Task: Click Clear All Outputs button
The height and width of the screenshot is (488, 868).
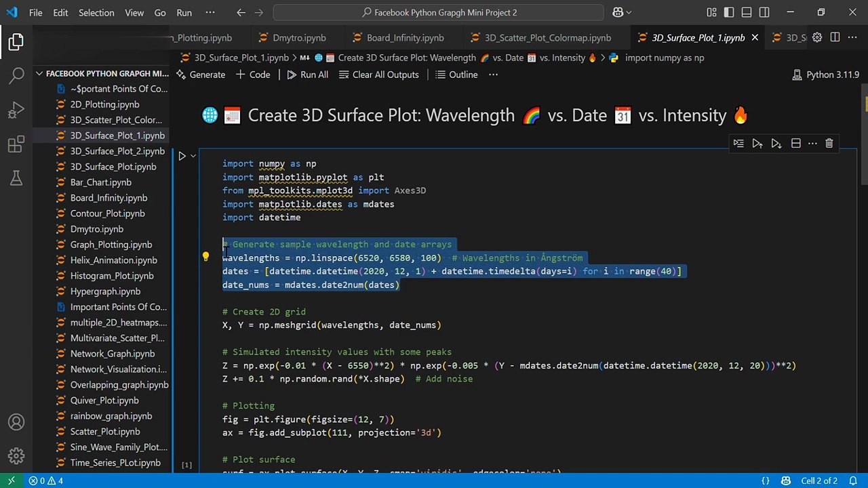Action: tap(378, 75)
